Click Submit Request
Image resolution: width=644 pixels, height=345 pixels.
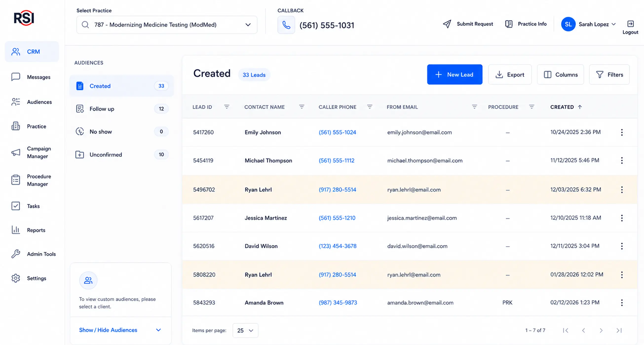[x=468, y=24]
